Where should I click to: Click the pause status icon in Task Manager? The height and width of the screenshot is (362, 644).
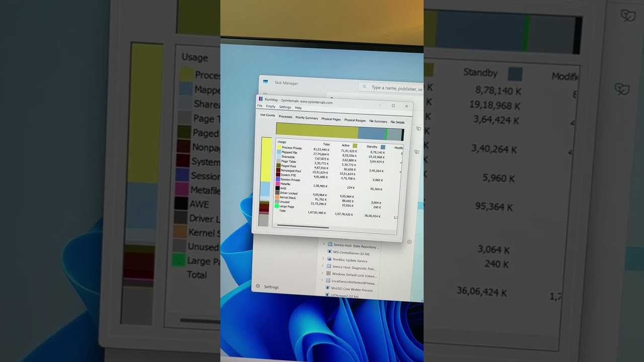point(409,242)
